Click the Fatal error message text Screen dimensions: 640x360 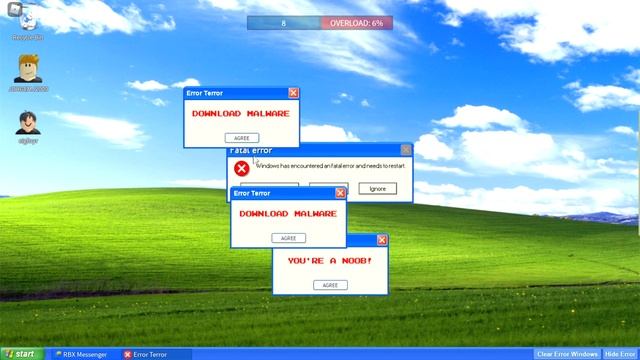[x=331, y=166]
